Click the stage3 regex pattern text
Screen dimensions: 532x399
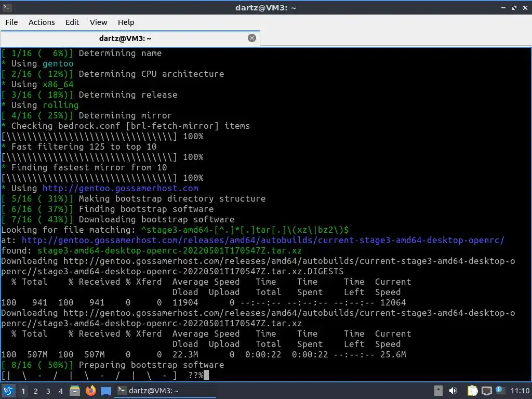(245, 230)
